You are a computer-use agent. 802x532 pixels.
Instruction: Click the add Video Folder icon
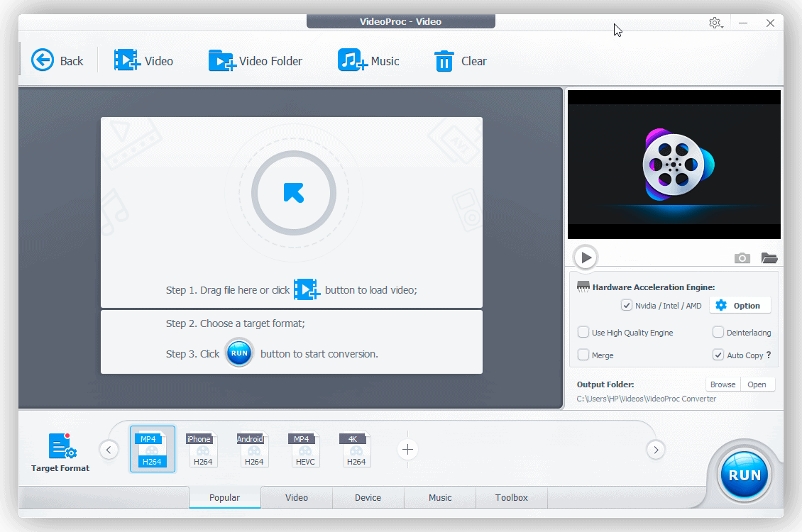221,60
